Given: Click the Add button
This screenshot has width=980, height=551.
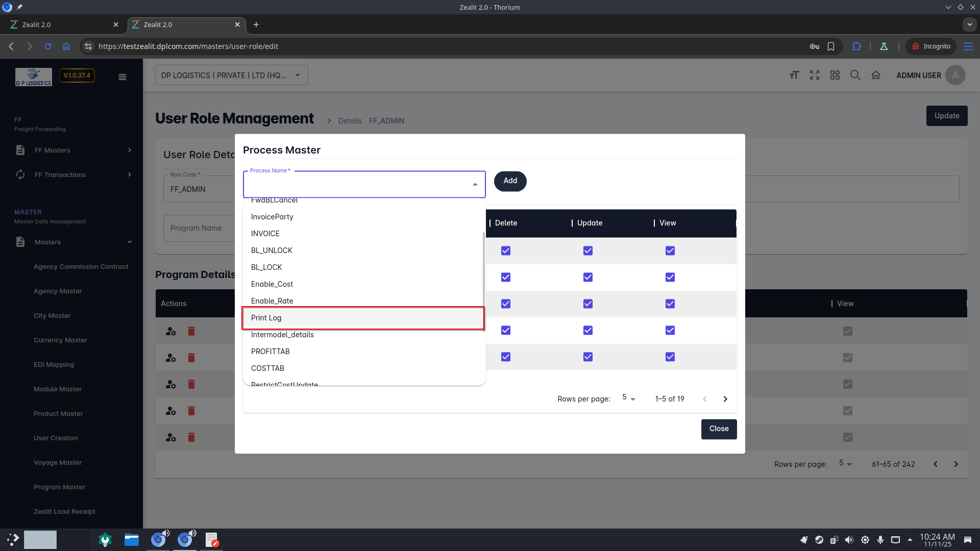Looking at the screenshot, I should pos(510,181).
